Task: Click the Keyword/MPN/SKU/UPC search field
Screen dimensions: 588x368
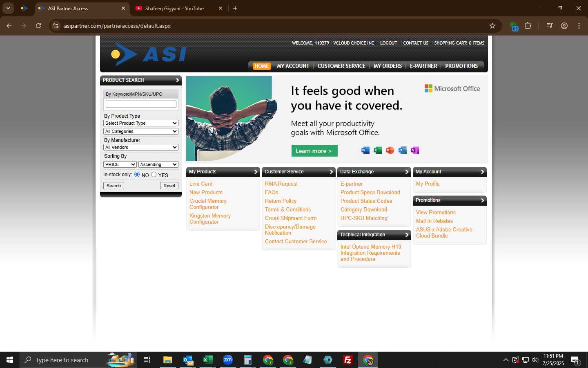Action: click(141, 104)
